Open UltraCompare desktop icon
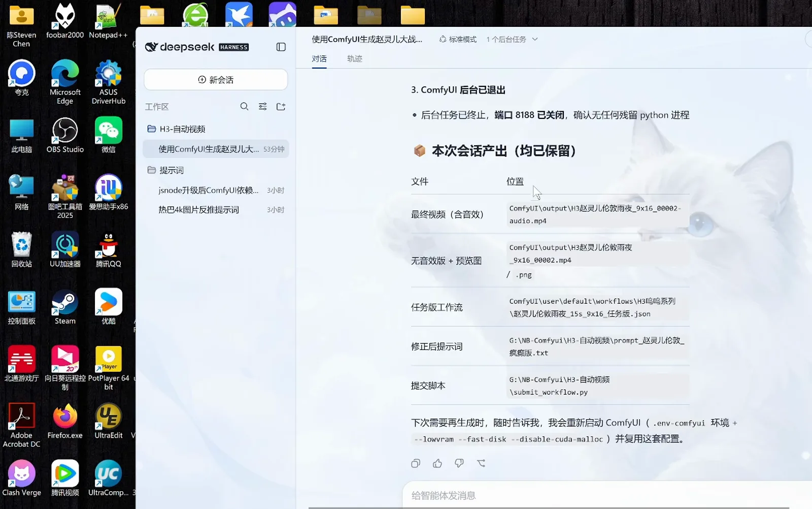Viewport: 812px width, 509px height. (x=108, y=479)
